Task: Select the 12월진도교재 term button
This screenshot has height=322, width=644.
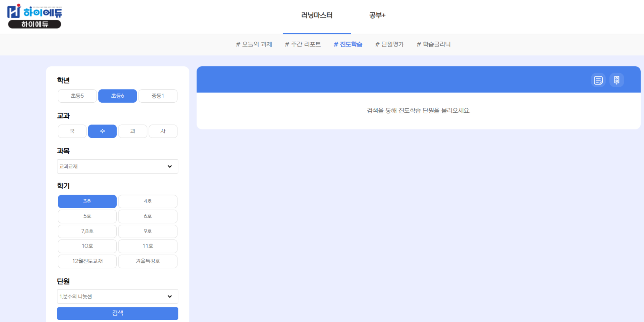Action: pyautogui.click(x=87, y=261)
